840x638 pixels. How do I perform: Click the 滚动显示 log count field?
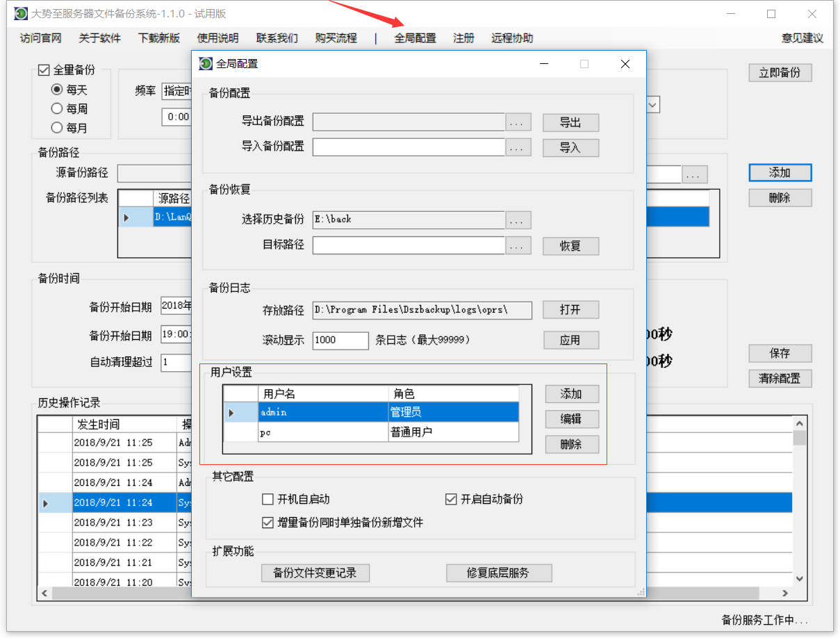coord(340,340)
